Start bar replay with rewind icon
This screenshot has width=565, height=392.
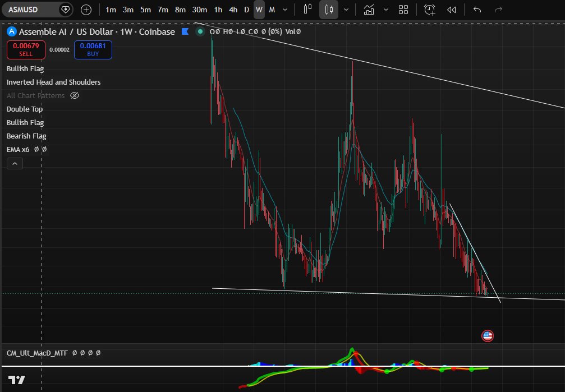452,10
